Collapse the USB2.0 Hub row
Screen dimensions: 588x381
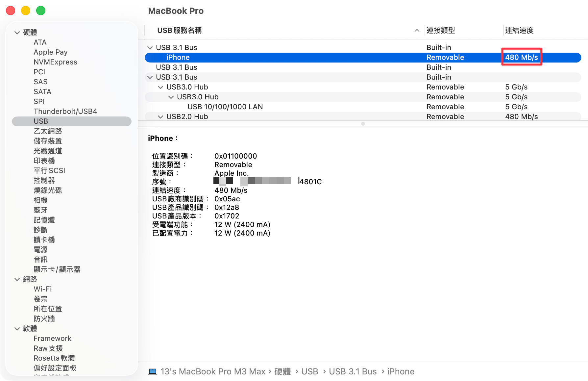(x=160, y=117)
